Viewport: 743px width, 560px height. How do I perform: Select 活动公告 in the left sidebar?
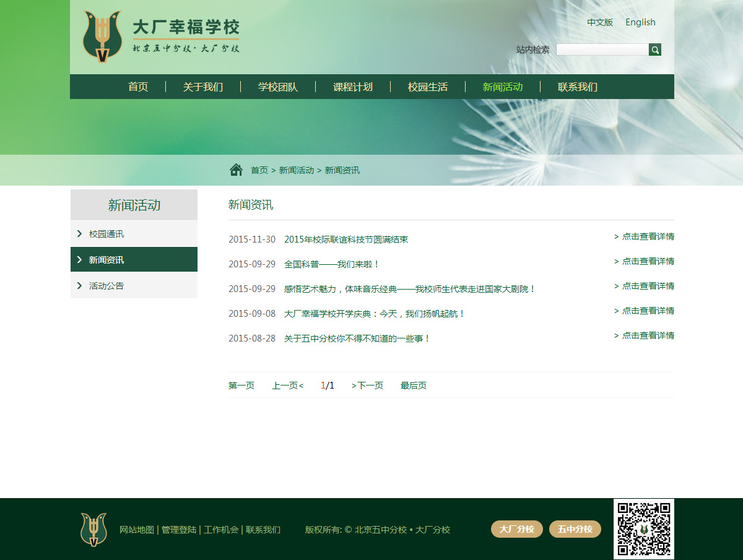[105, 285]
